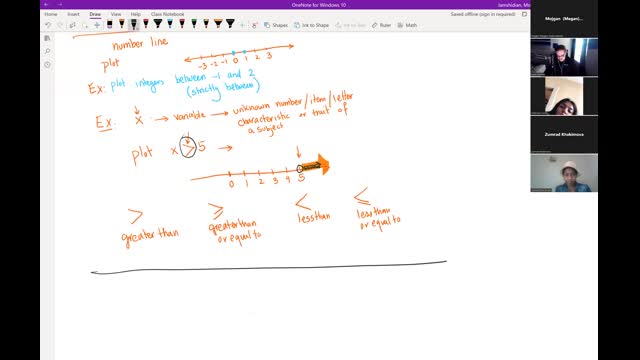Screen dimensions: 640x360
Task: Select video tile of person wearing hat
Action: [x=564, y=173]
